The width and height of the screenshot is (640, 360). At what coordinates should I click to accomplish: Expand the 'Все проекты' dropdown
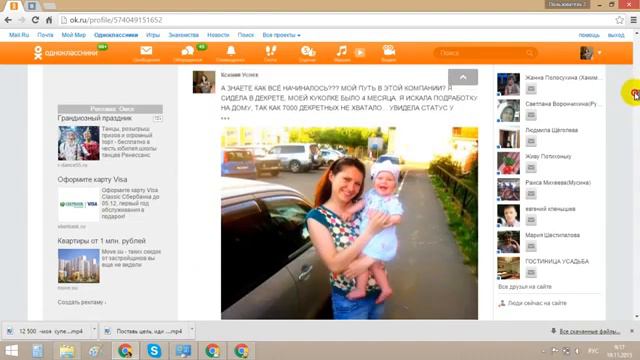pyautogui.click(x=281, y=35)
